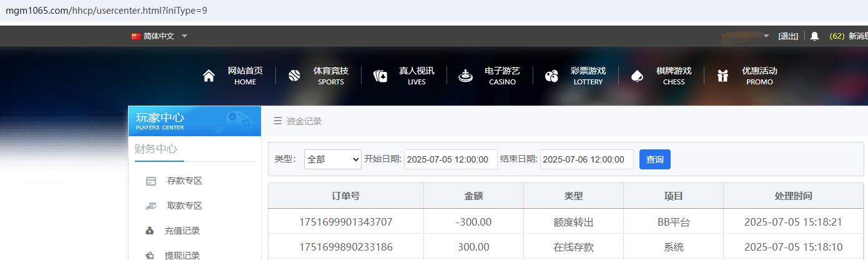Click the home house icon
The height and width of the screenshot is (260, 868).
click(209, 76)
